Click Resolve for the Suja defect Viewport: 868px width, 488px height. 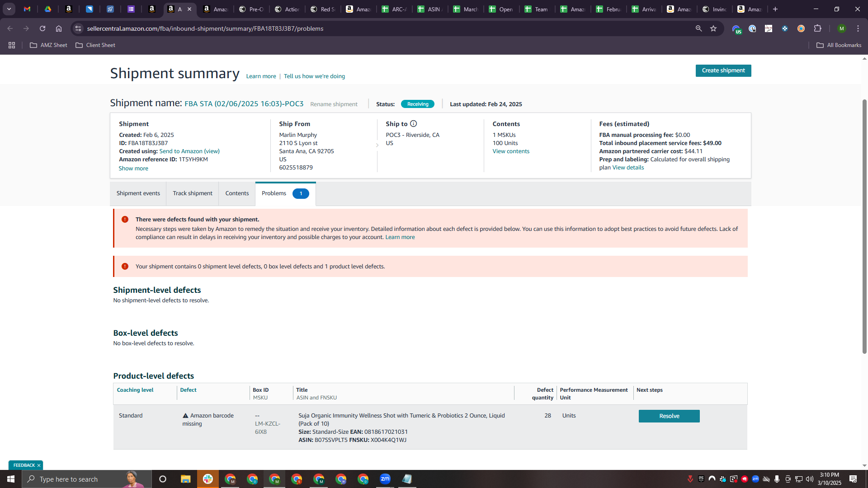click(669, 416)
